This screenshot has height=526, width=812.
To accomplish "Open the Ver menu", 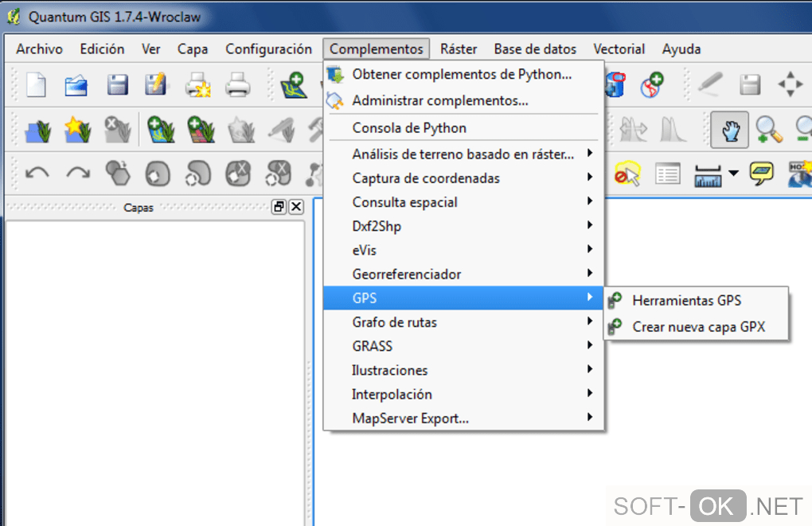I will click(x=150, y=49).
